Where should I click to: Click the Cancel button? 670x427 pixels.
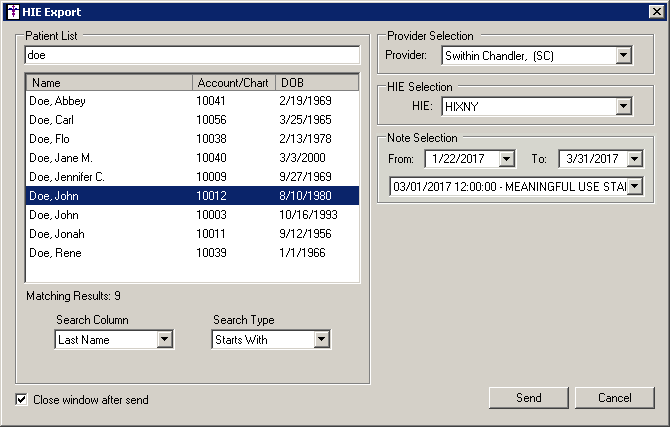point(615,398)
